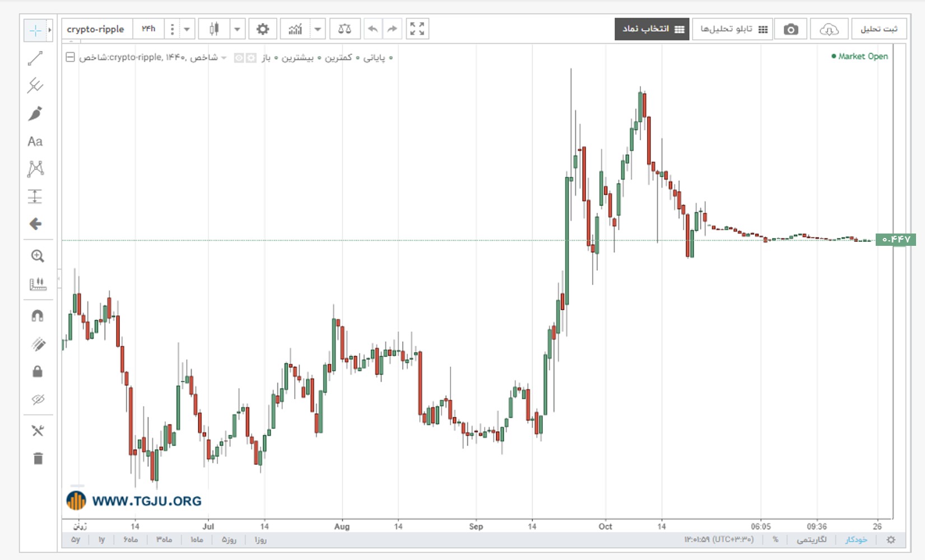The height and width of the screenshot is (560, 925).
Task: Expand the chart style dropdown arrow
Action: [237, 29]
